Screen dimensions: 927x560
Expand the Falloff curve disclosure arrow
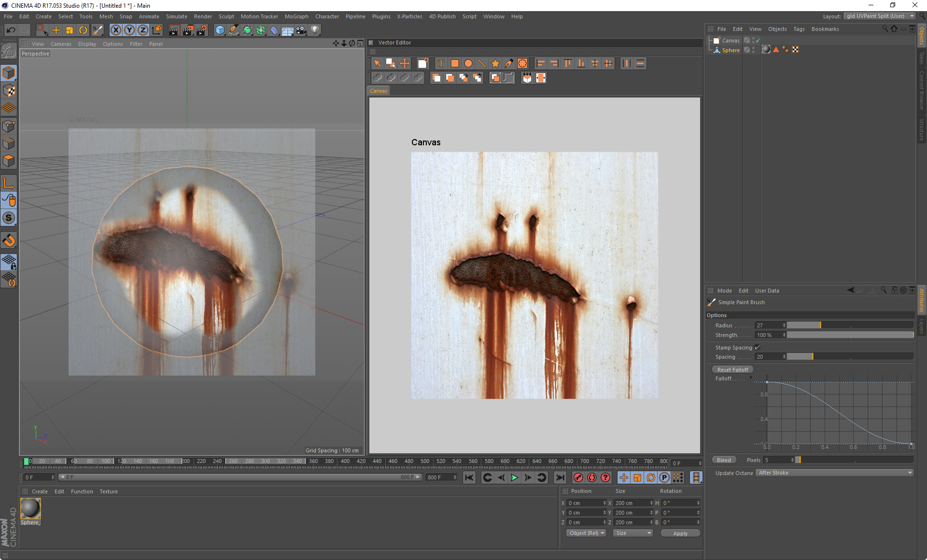point(750,378)
